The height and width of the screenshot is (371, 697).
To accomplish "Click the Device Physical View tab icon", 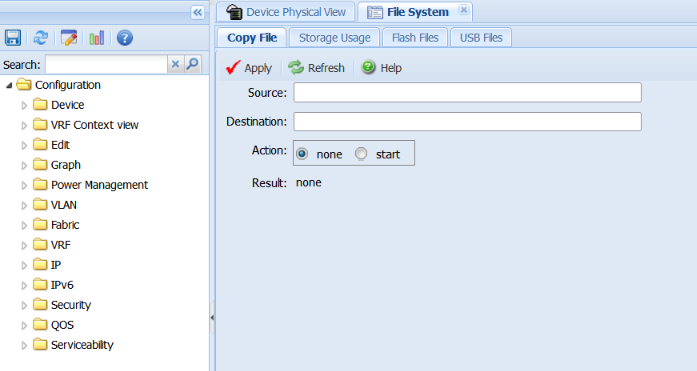I will coord(234,12).
